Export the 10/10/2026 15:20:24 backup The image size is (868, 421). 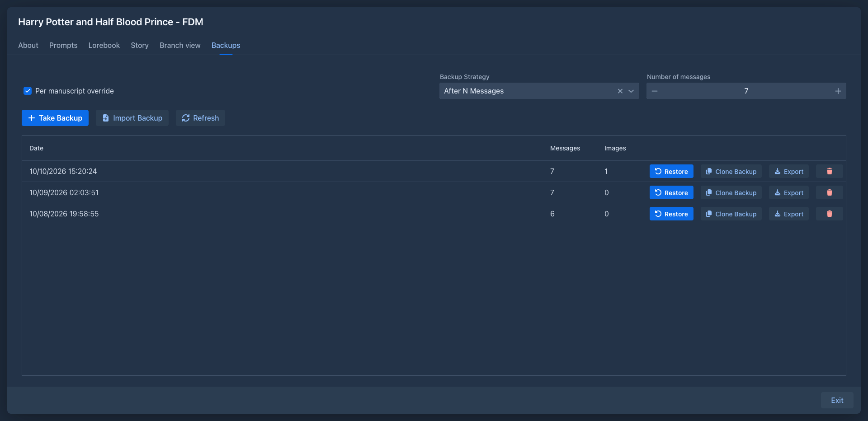click(x=789, y=171)
